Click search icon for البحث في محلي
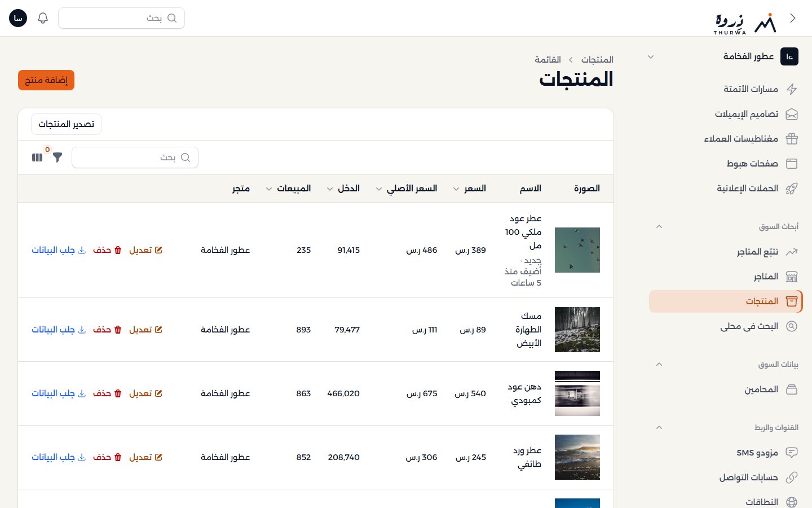The height and width of the screenshot is (508, 812). [792, 326]
